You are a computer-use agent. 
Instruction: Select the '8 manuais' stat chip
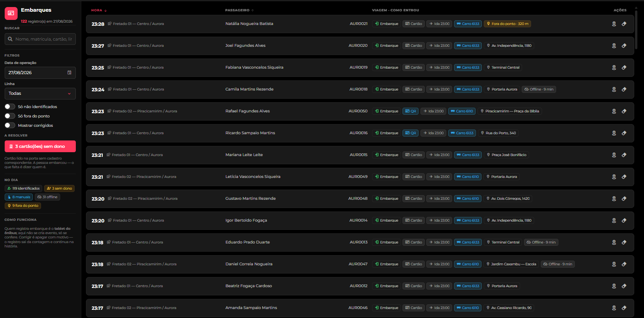pyautogui.click(x=19, y=197)
